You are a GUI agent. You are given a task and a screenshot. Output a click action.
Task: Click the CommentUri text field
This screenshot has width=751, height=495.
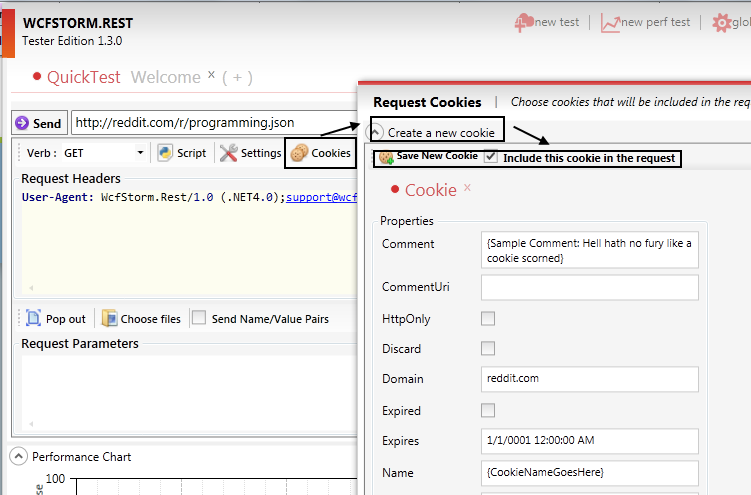tap(590, 287)
